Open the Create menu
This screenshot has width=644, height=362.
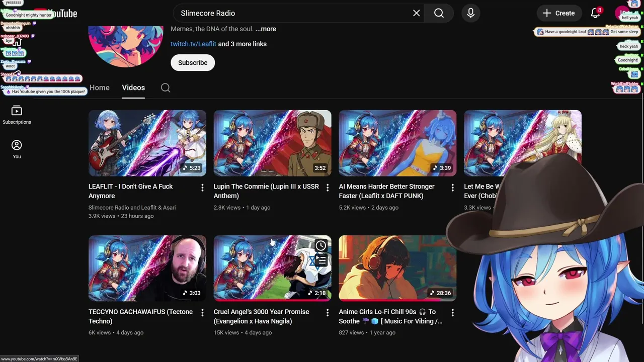[558, 13]
